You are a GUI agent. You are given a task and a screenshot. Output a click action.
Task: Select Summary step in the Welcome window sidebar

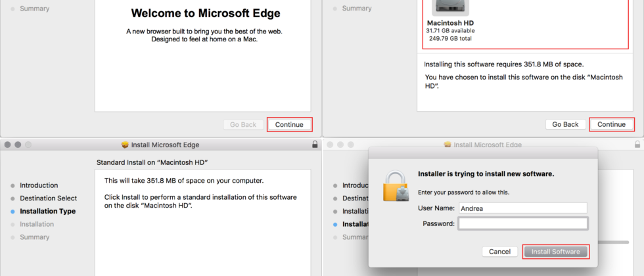34,8
